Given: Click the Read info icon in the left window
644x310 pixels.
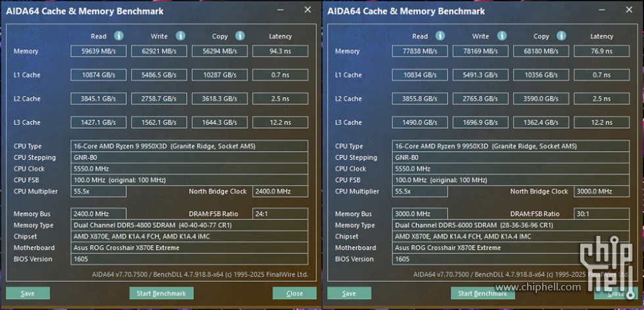Looking at the screenshot, I should (x=119, y=36).
